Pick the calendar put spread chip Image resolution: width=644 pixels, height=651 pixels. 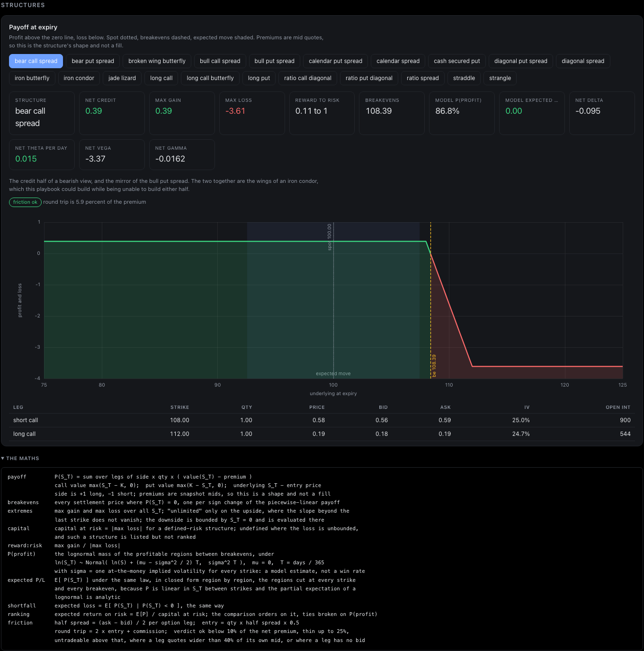[x=335, y=61]
